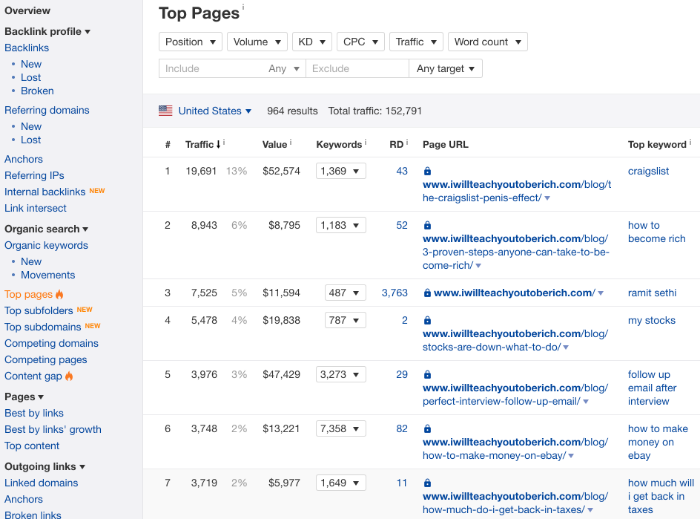Expand the 7,358 keywords dropdown
700x519 pixels.
click(x=341, y=429)
